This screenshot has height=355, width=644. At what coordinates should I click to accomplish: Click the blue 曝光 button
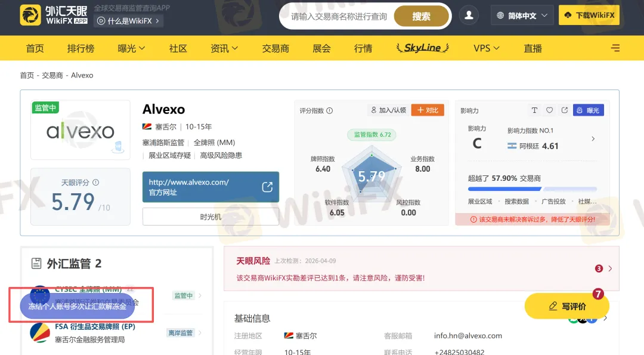click(x=588, y=110)
